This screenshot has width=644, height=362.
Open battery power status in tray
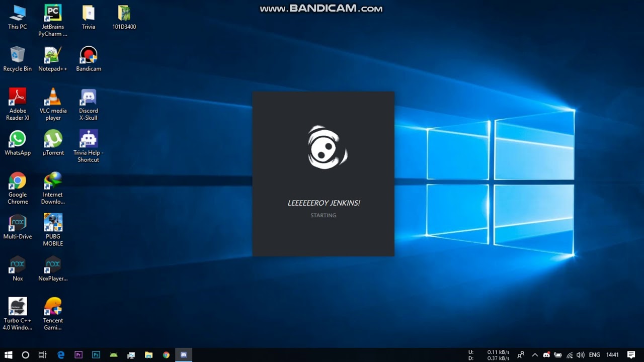[x=558, y=355]
